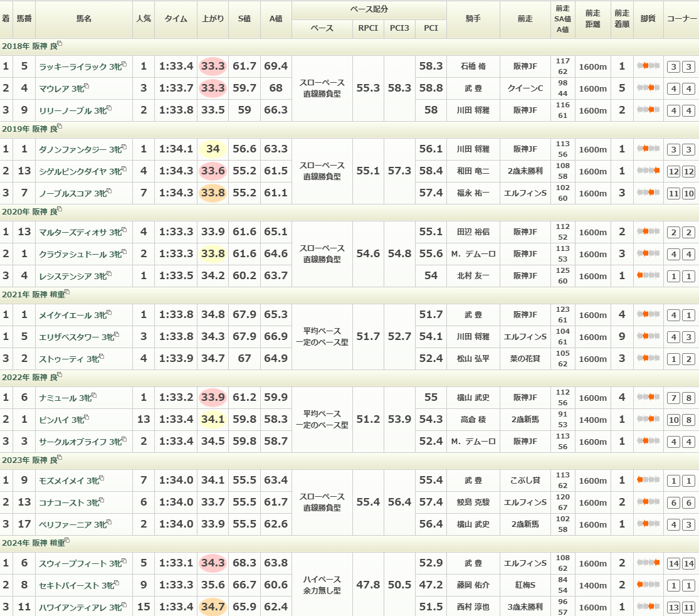The image size is (699, 616).
Task: Click the running-style arrows icon for スウィープフィート
Action: (648, 563)
